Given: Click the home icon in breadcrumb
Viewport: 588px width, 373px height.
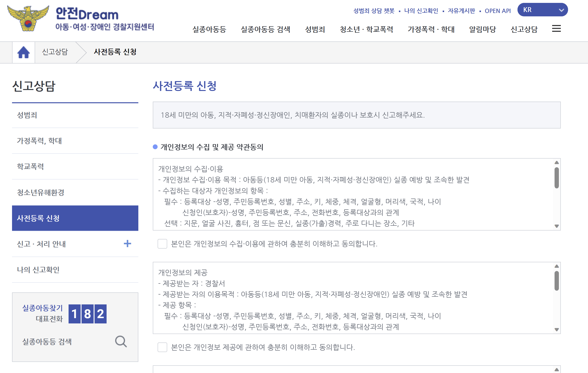Looking at the screenshot, I should (23, 52).
